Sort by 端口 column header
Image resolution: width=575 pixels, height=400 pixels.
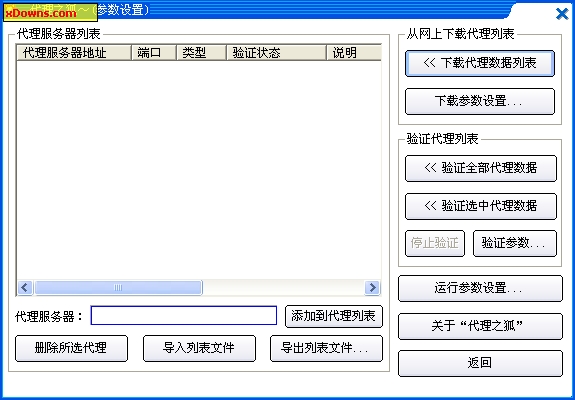(154, 52)
